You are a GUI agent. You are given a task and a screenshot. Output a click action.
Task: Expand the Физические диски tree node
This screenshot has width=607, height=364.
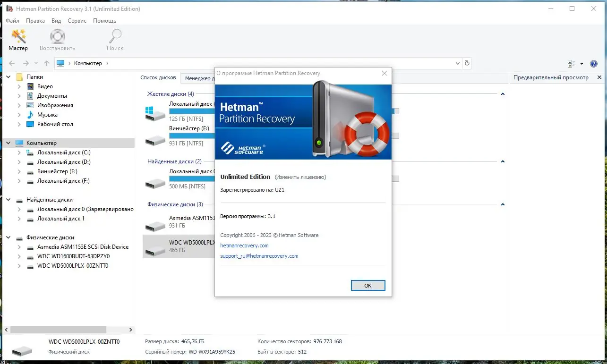[8, 237]
